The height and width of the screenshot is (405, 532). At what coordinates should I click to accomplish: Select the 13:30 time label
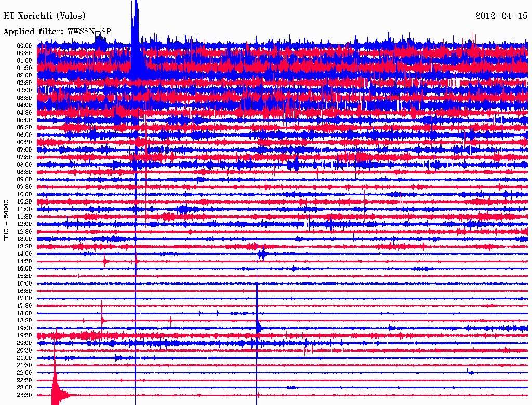pyautogui.click(x=24, y=247)
